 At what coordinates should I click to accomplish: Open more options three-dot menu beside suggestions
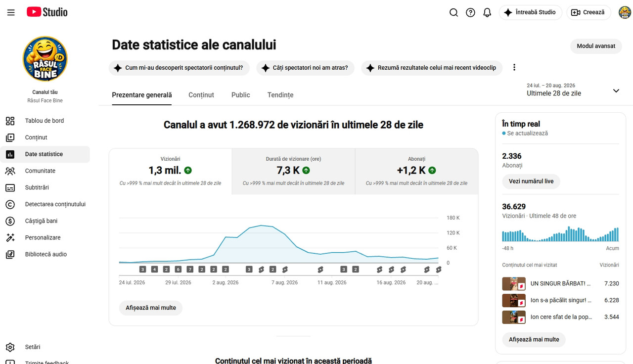coord(514,68)
